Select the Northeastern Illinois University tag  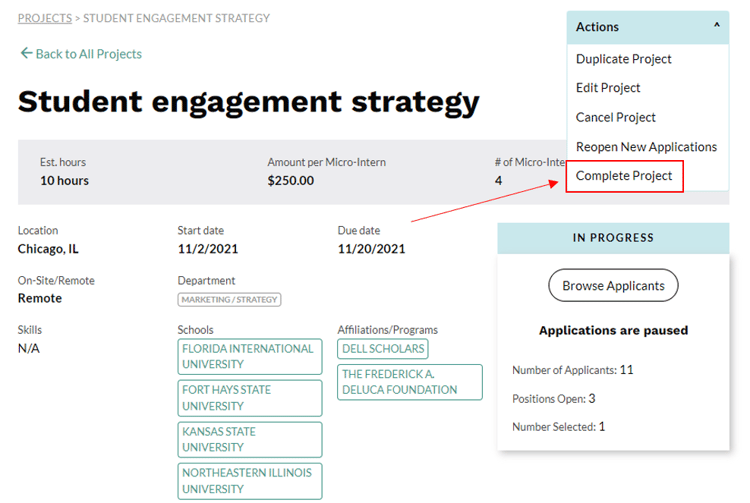[x=250, y=481]
